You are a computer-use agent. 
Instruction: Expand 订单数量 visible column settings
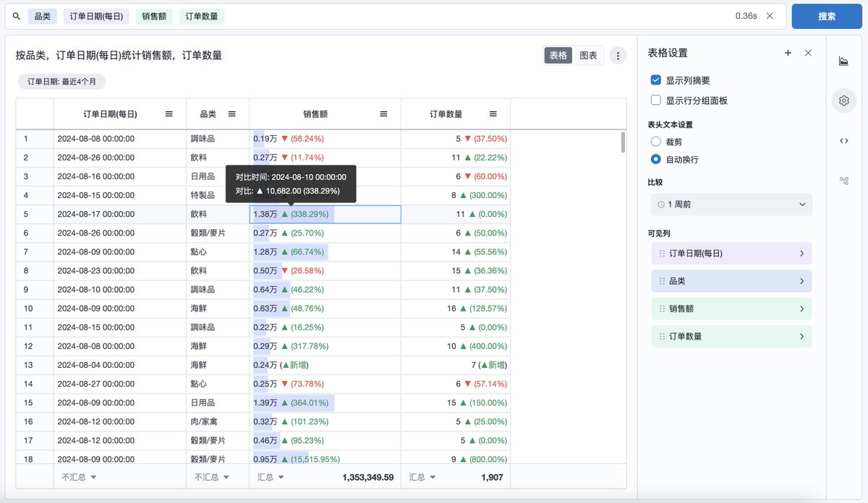801,336
